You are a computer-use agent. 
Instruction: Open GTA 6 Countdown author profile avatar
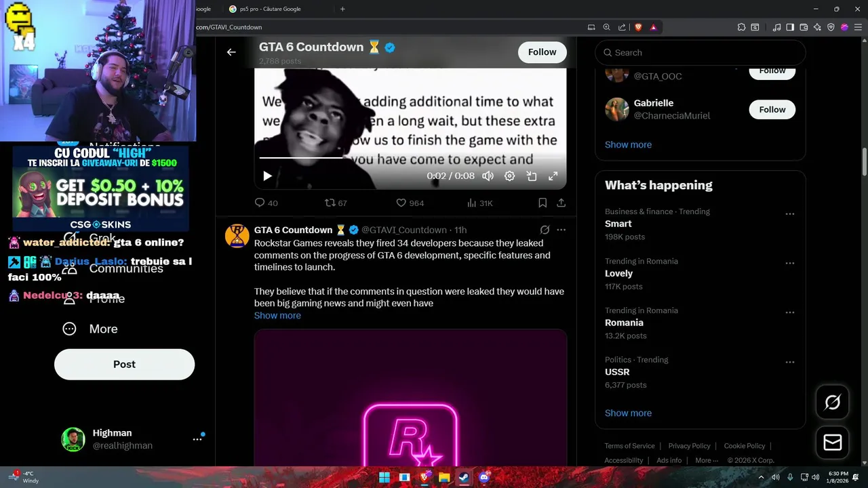pos(237,236)
